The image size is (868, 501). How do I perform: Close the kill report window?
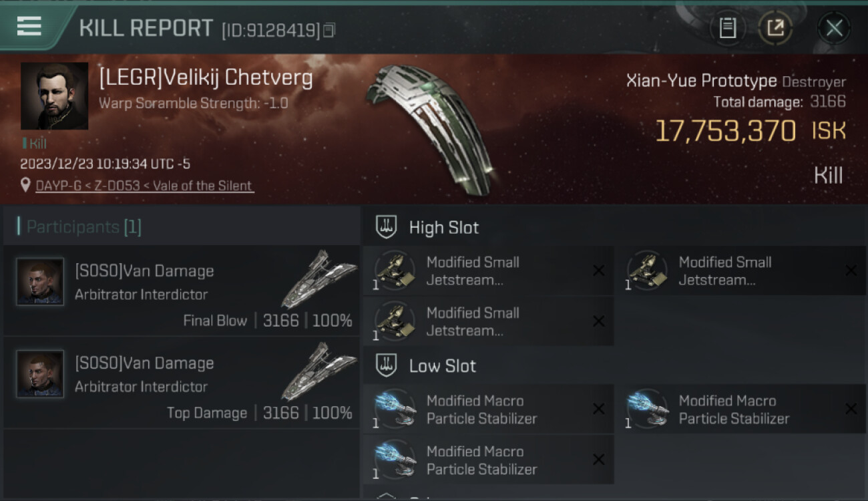[834, 28]
